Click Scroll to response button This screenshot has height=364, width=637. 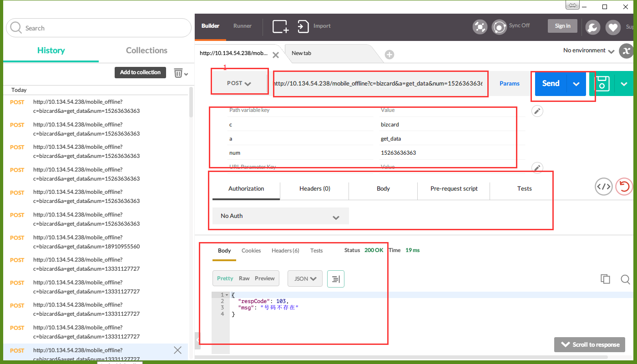[x=590, y=344]
